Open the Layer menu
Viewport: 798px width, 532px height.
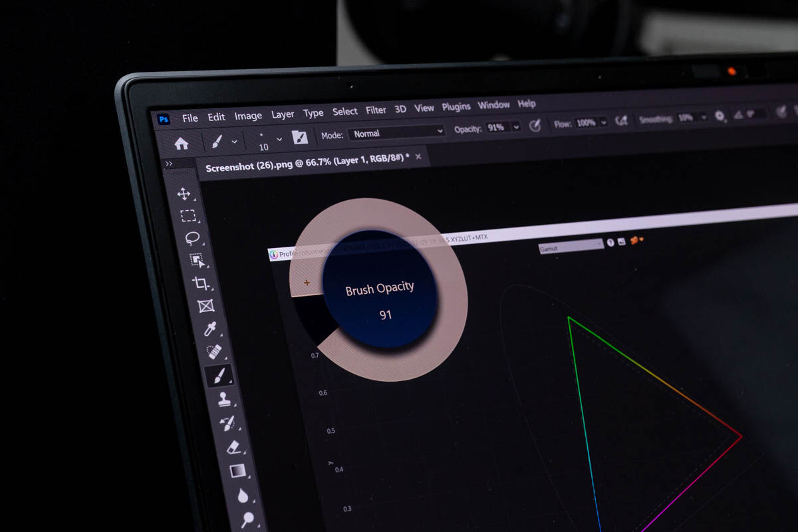[x=283, y=114]
